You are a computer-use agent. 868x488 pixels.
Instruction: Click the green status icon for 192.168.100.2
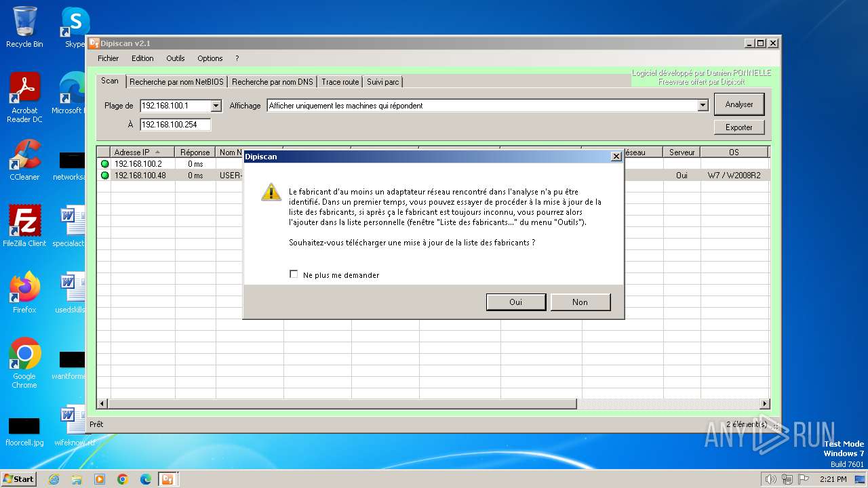(104, 163)
